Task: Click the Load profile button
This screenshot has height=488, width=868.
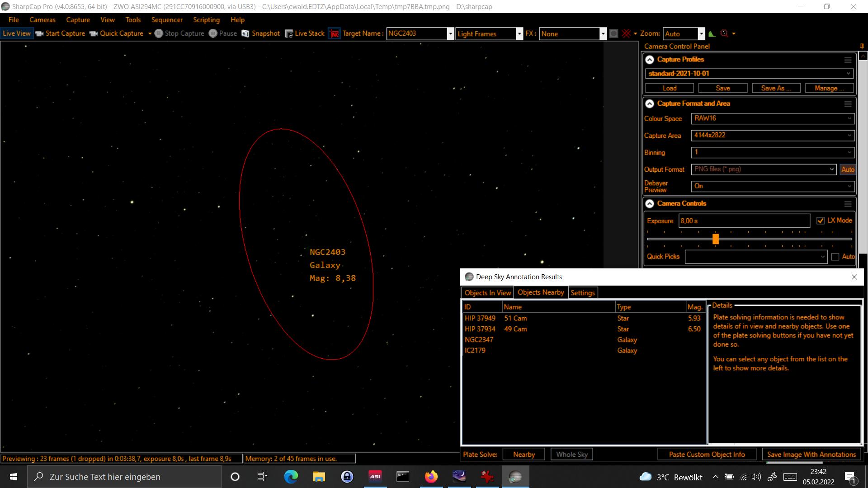Action: coord(670,88)
